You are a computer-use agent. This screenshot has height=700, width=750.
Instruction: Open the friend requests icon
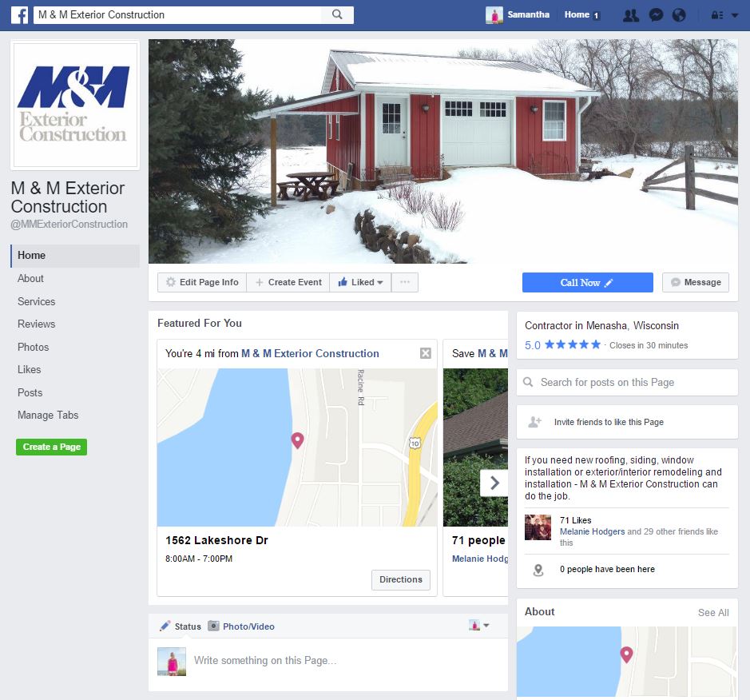[631, 15]
